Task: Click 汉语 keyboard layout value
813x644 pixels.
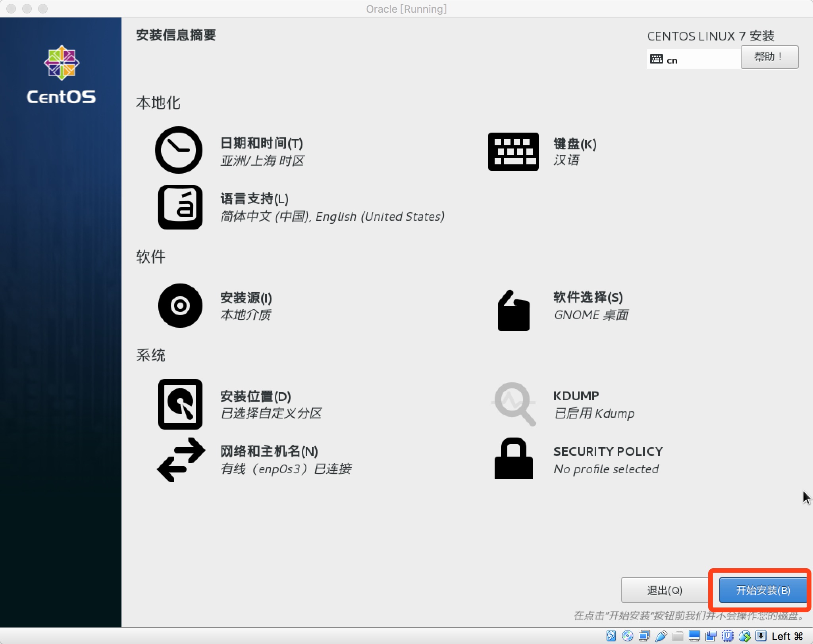Action: pos(566,160)
